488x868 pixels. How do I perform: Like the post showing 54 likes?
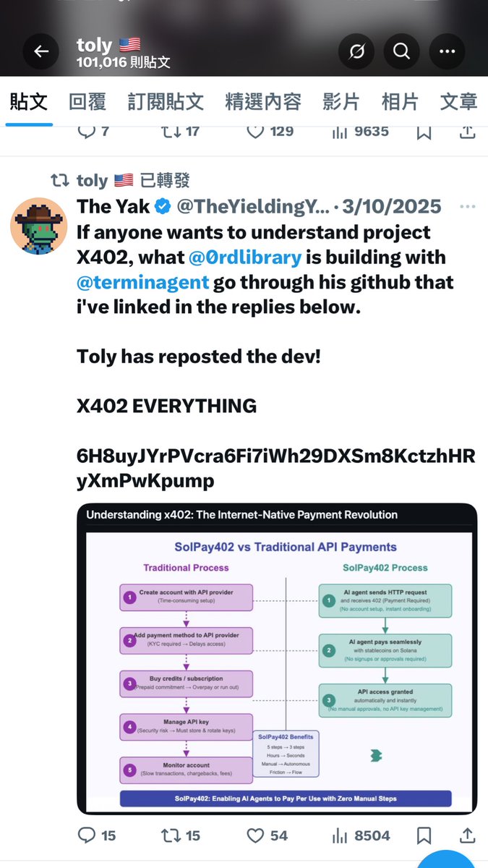267,835
